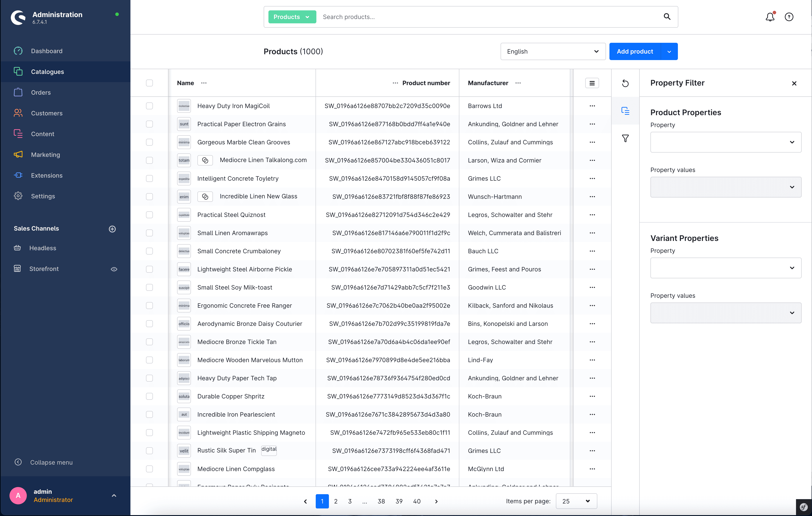Toggle Storefront visibility eye icon

pos(114,269)
